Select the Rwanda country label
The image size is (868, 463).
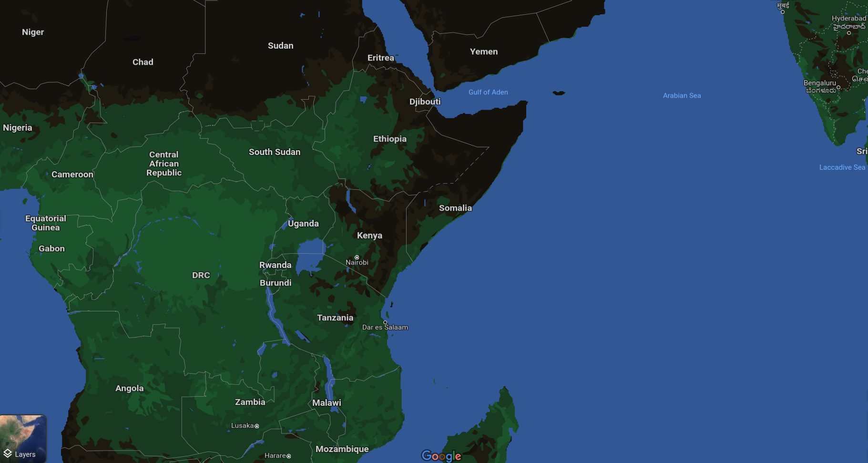point(276,265)
